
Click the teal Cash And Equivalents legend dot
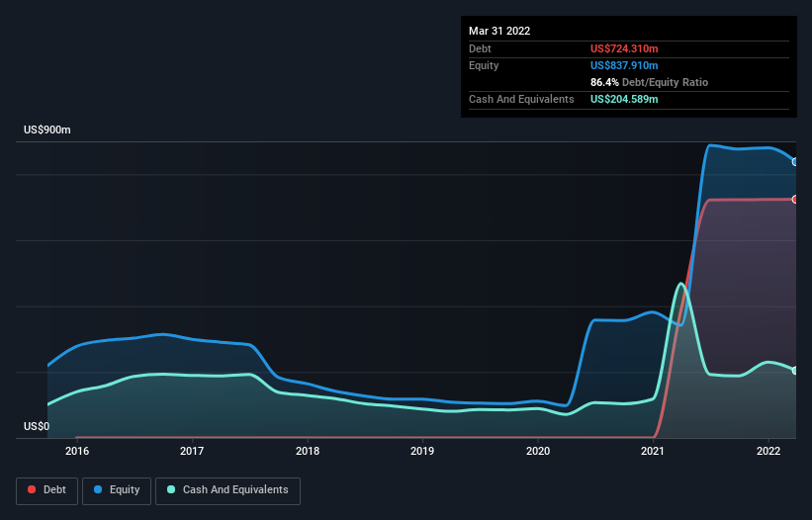pos(171,489)
